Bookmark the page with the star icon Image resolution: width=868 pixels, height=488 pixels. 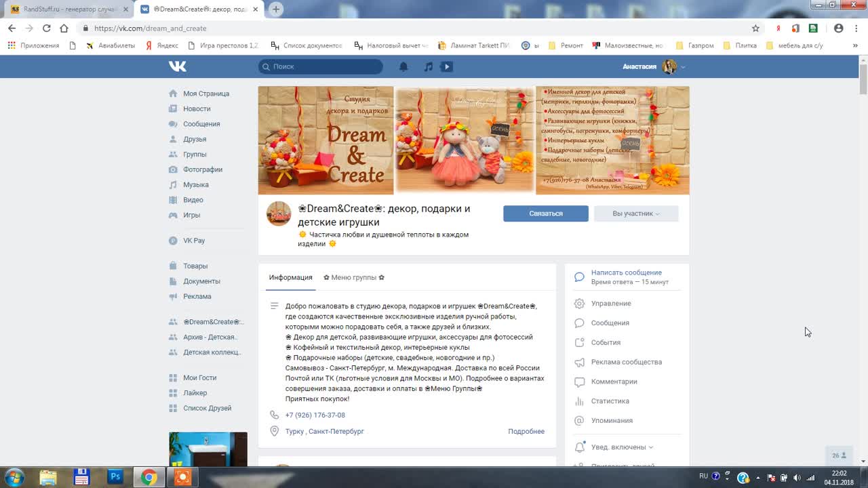(x=755, y=28)
